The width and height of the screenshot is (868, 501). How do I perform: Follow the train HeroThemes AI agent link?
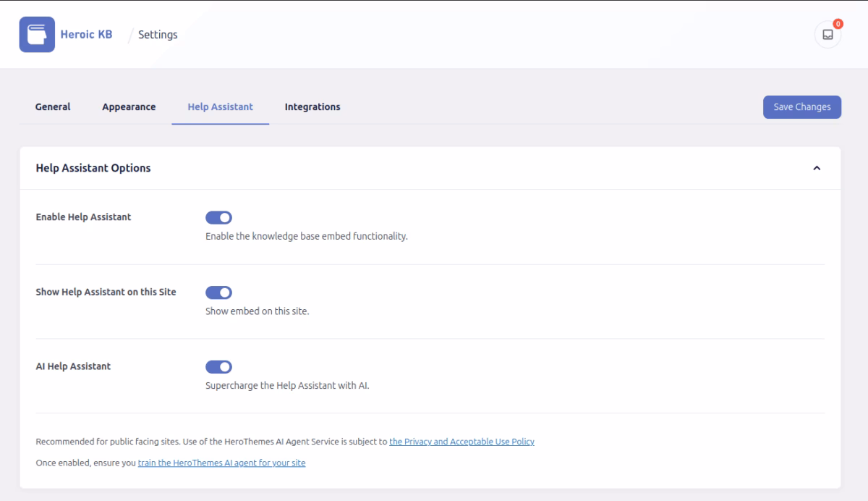tap(221, 463)
